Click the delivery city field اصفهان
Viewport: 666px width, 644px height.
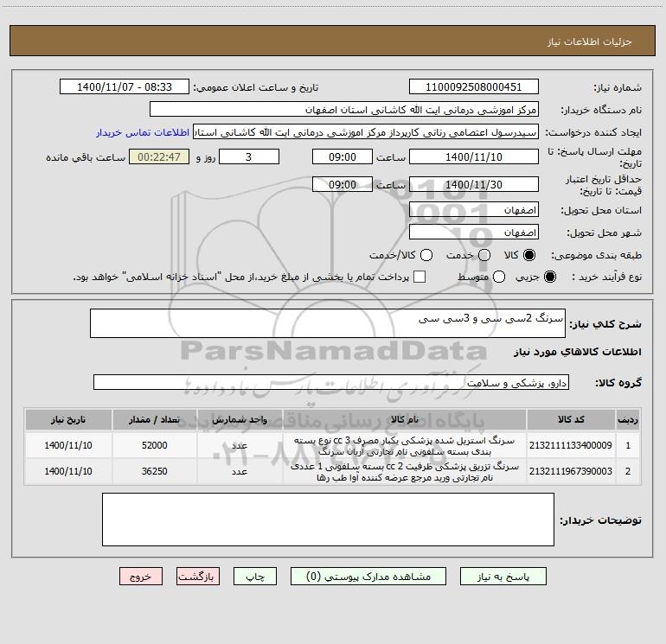coord(474,233)
